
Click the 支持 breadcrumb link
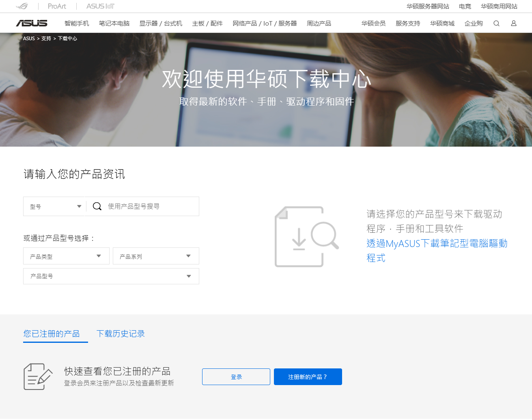pyautogui.click(x=46, y=38)
